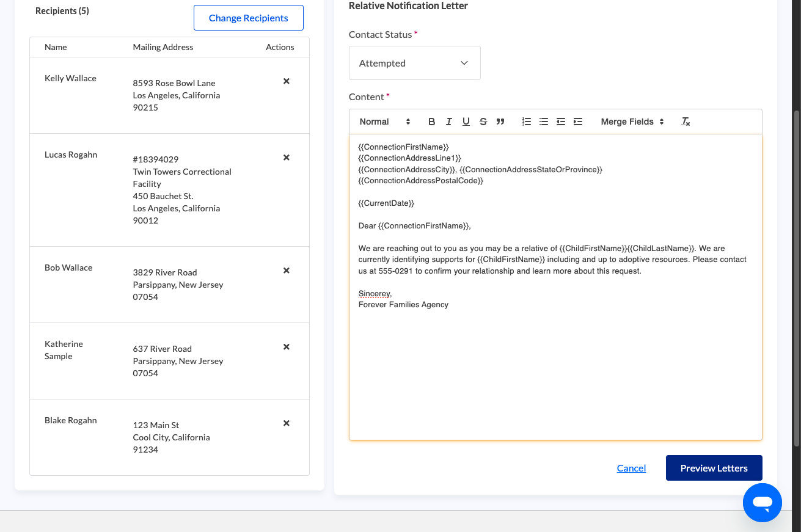
Task: Click the {{CurrentDate}} merge field in the letter
Action: click(x=386, y=203)
